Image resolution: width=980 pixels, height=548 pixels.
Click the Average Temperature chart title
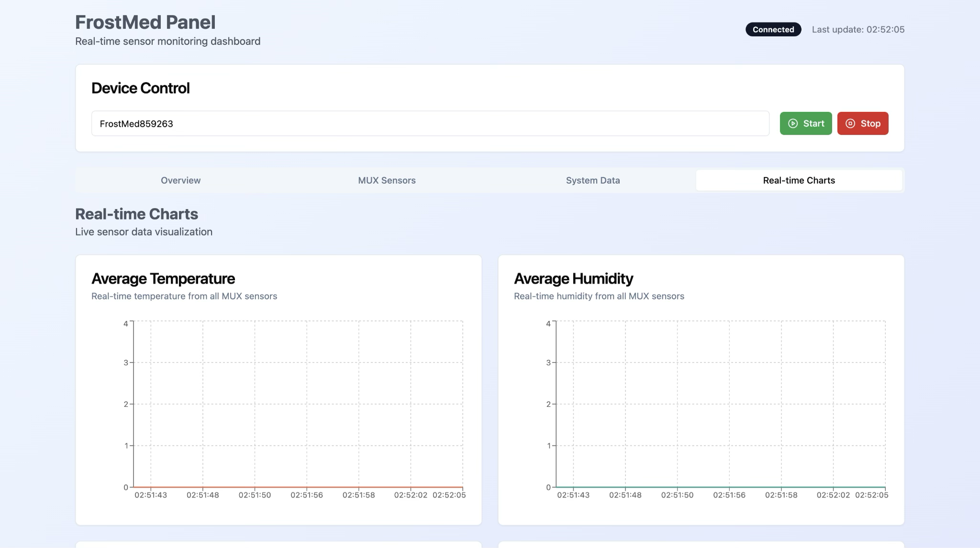coord(163,279)
